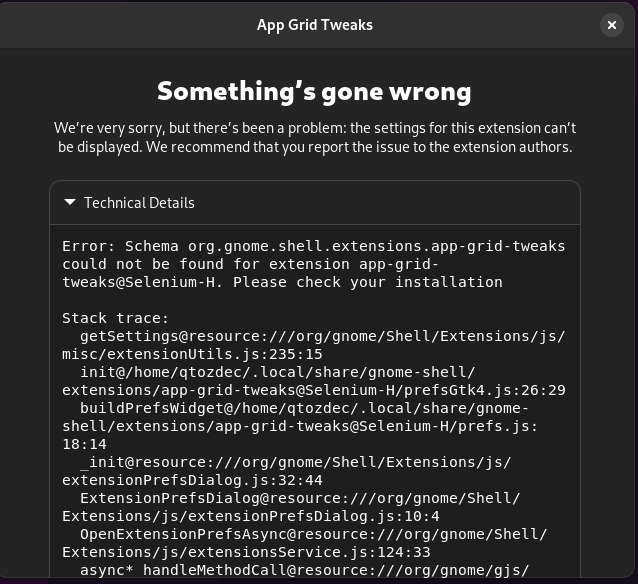Click the Technical Details label

coord(139,203)
